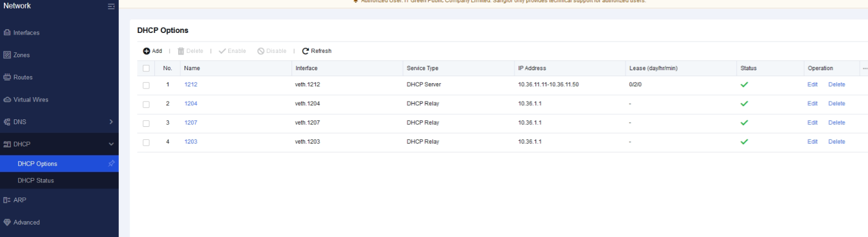Image resolution: width=868 pixels, height=237 pixels.
Task: Select DHCP Status submenu item
Action: click(59, 180)
